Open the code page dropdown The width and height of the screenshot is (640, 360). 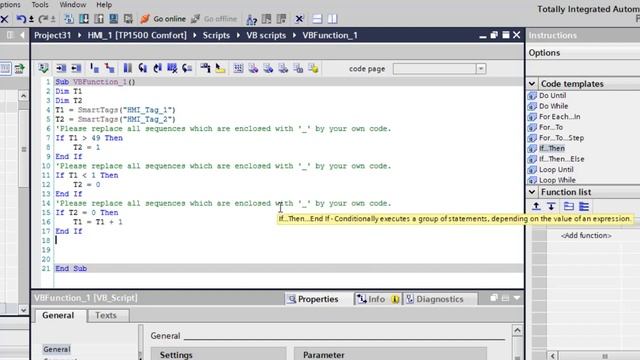pos(481,69)
